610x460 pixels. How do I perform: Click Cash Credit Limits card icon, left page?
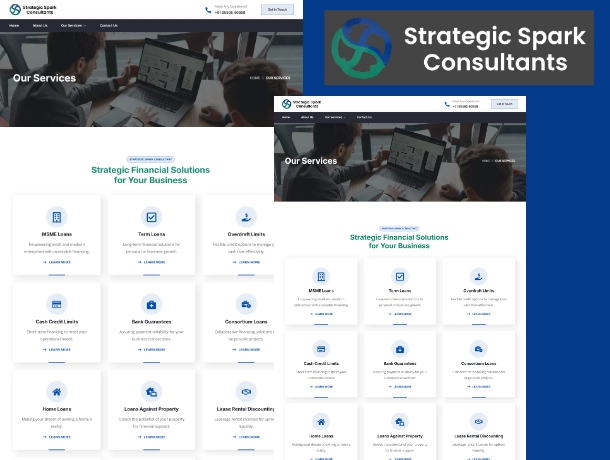point(57,304)
